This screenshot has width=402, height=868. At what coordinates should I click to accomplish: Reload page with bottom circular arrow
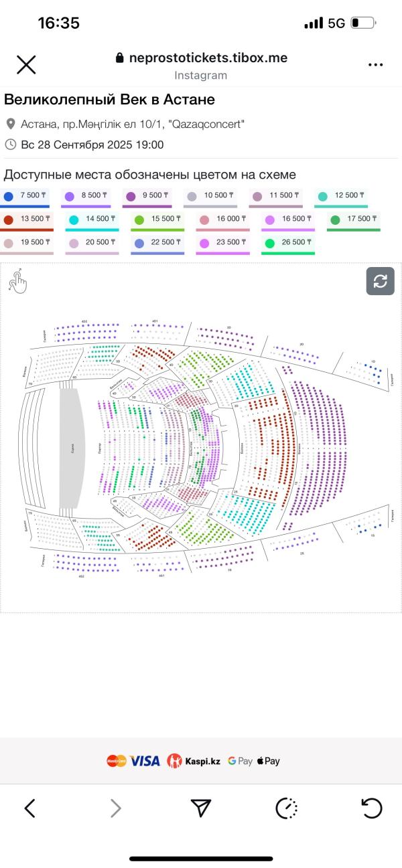(x=372, y=808)
